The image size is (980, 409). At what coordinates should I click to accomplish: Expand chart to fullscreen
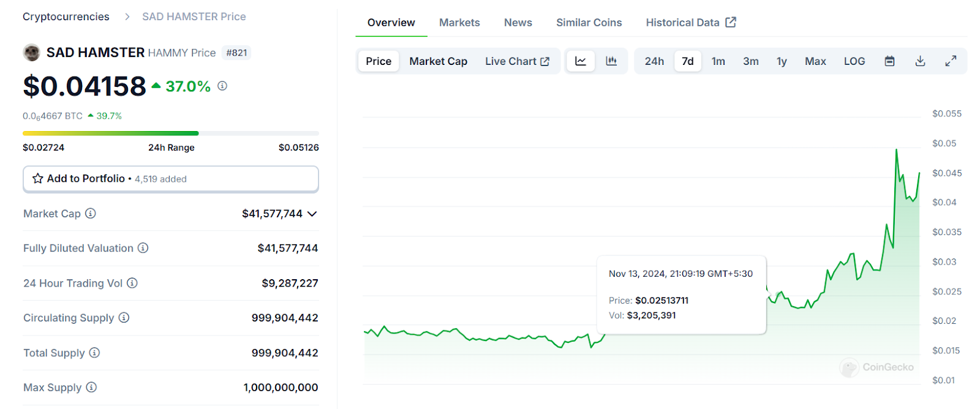coord(951,61)
